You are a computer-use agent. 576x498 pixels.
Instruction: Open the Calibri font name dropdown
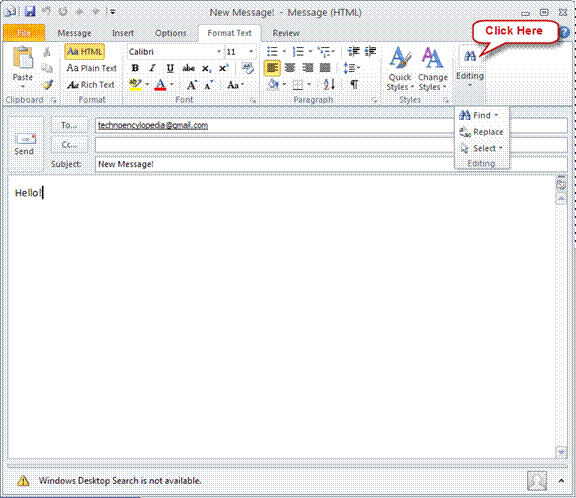pyautogui.click(x=219, y=52)
